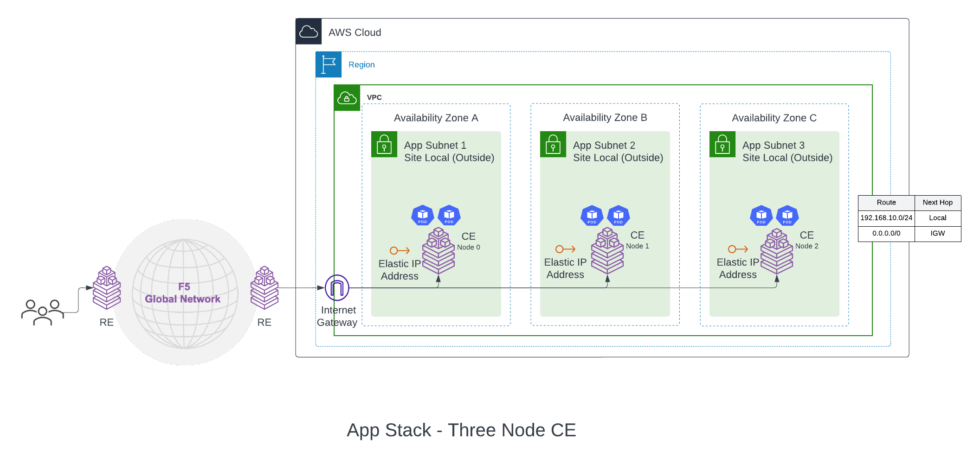Image resolution: width=980 pixels, height=465 pixels.
Task: Click a POD icon in Availability Zone C
Action: pos(761,215)
